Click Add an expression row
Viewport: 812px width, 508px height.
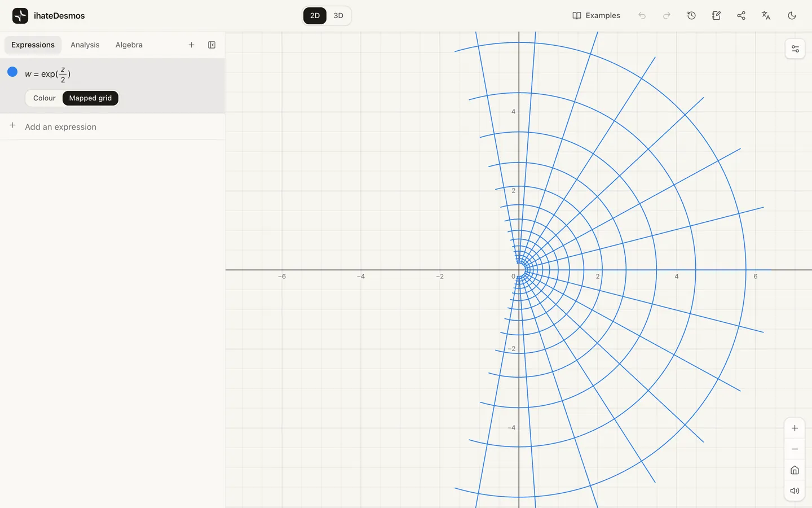pos(113,127)
